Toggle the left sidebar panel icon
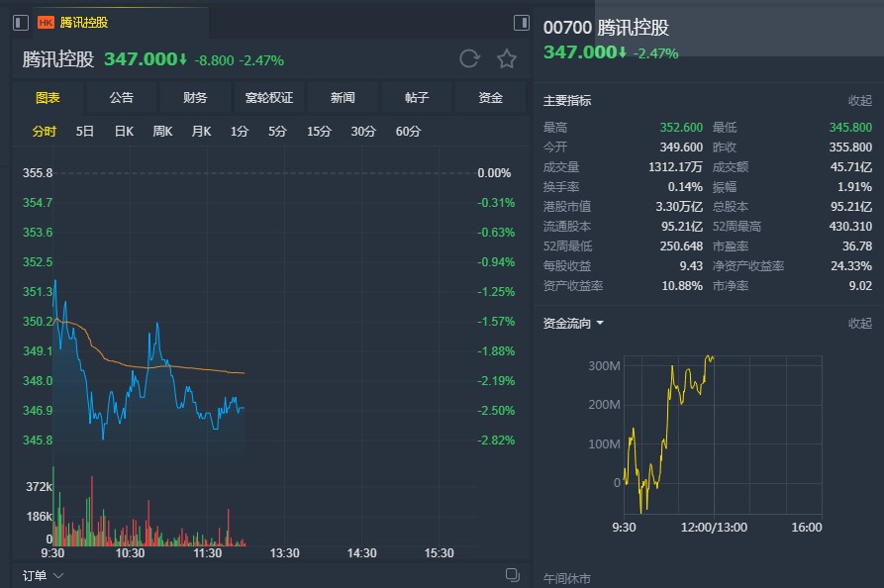Viewport: 884px width, 588px height. click(x=21, y=23)
